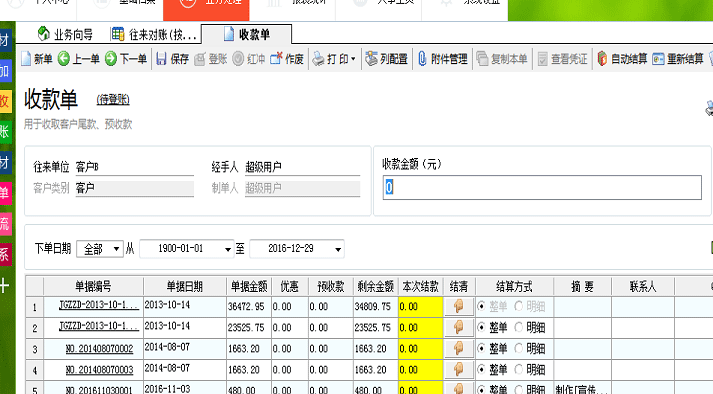713x394 pixels.
Task: Select 整单 radio in row 4
Action: click(x=481, y=369)
